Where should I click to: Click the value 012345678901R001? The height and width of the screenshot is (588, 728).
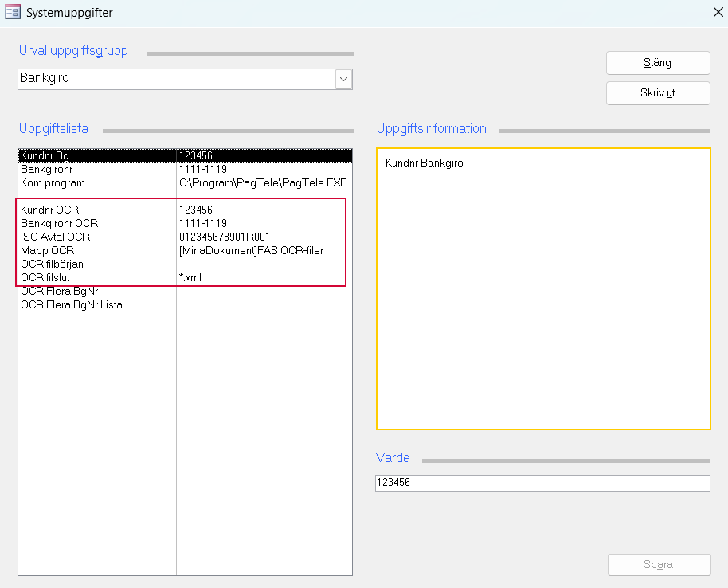pos(225,237)
